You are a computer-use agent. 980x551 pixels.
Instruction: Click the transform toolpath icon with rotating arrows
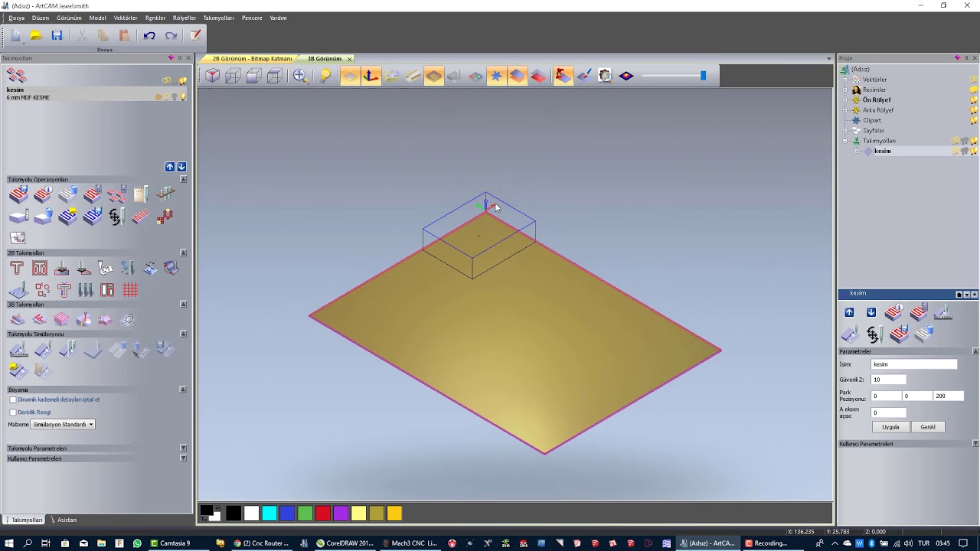[116, 217]
